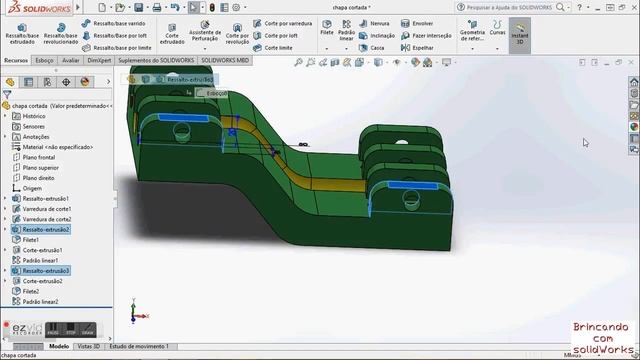This screenshot has width=640, height=360.
Task: Select the Nervura tool
Action: 374,24
